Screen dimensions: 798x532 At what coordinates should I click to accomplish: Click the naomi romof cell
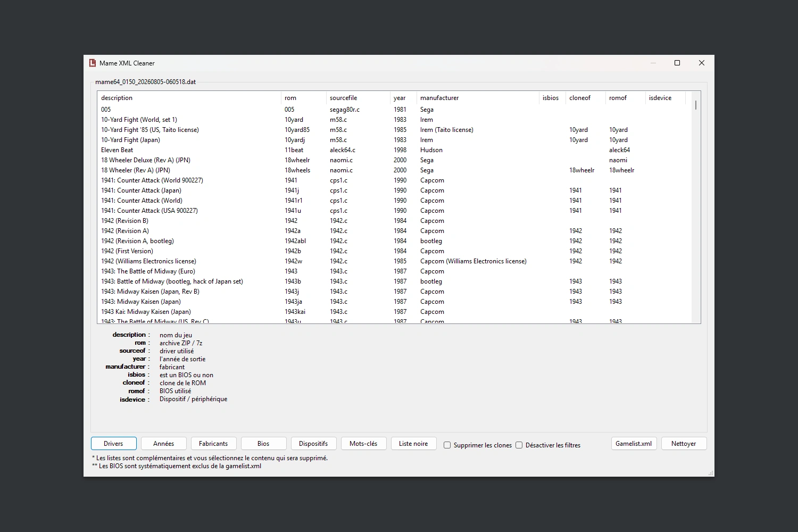[618, 160]
